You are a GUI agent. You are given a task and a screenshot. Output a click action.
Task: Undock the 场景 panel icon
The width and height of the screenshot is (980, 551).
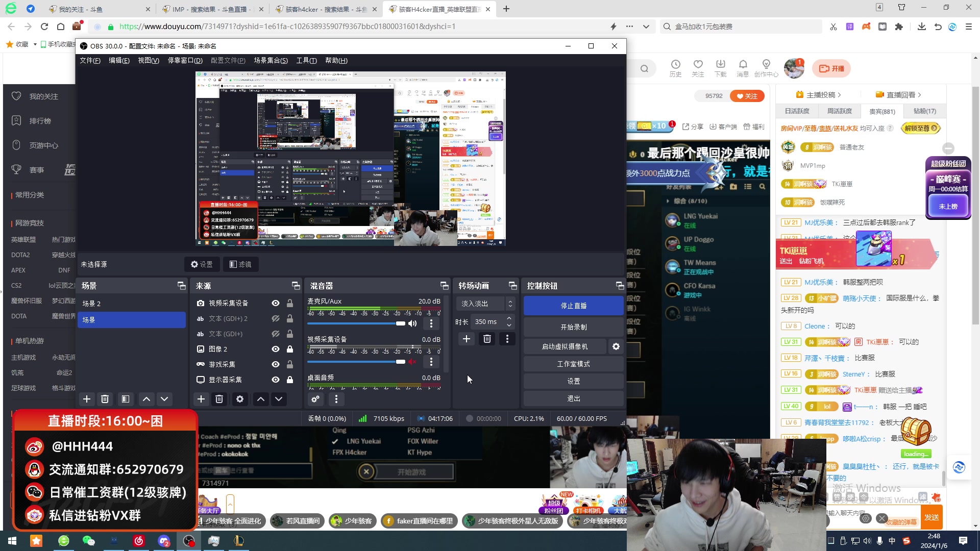[181, 286]
